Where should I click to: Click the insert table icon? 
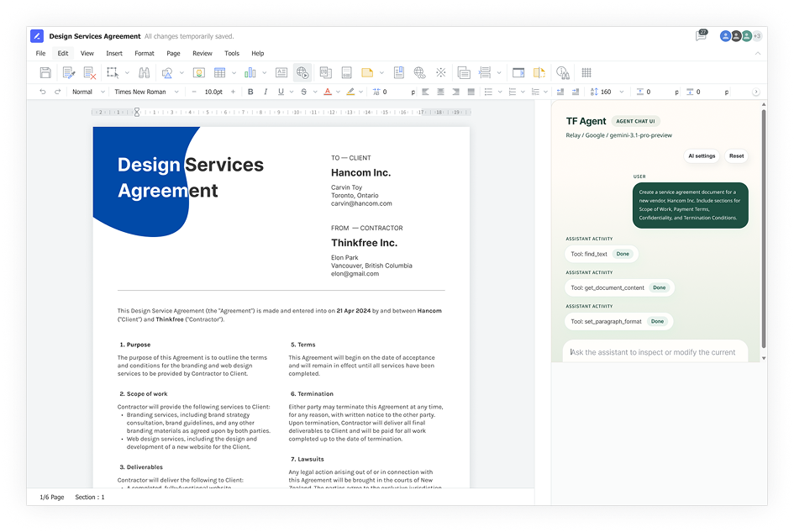coord(220,72)
